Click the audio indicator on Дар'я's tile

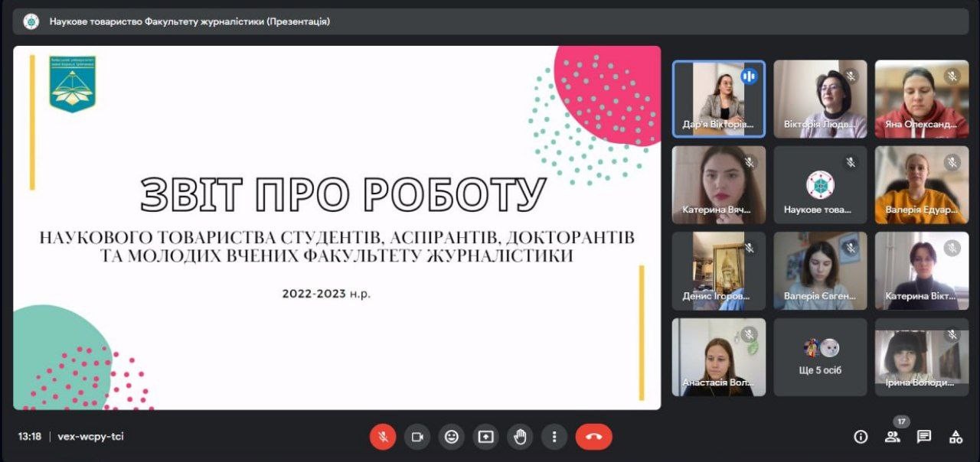749,76
